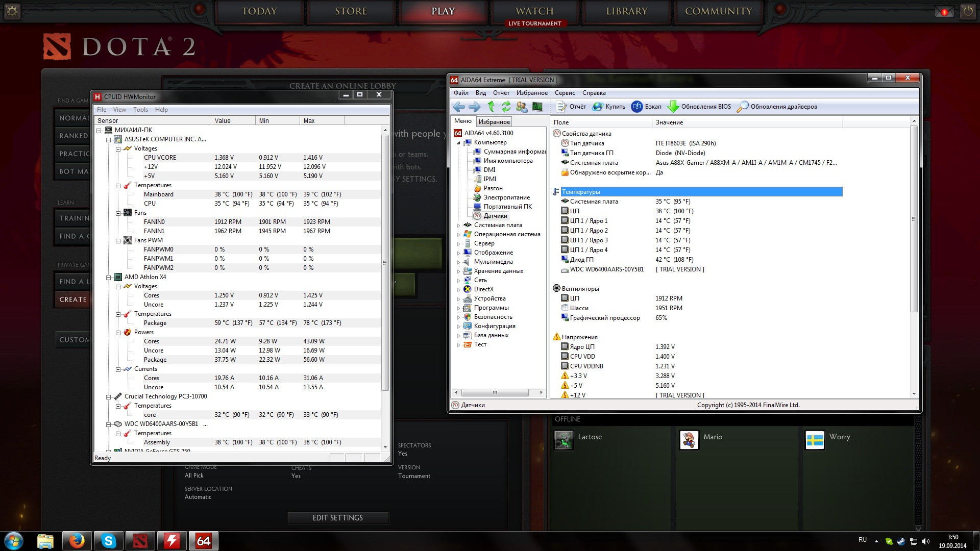Open Skype from the taskbar
Viewport: 980px width, 551px height.
109,541
